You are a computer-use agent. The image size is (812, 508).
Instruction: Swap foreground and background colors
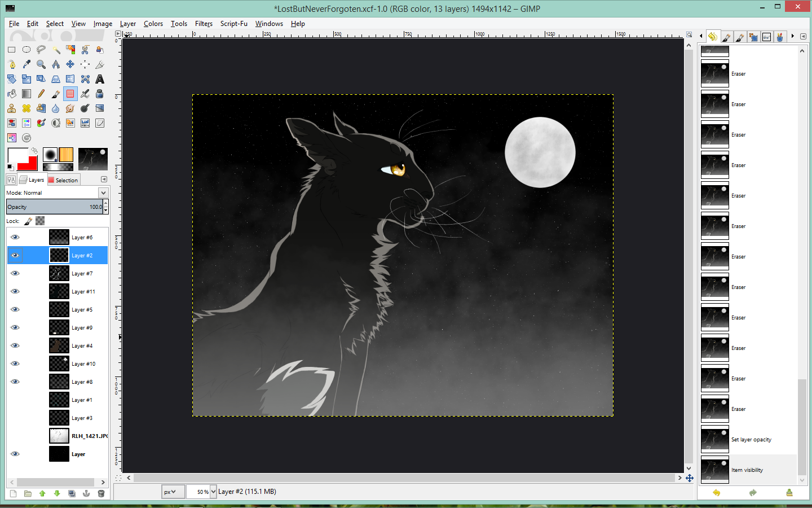[x=34, y=151]
